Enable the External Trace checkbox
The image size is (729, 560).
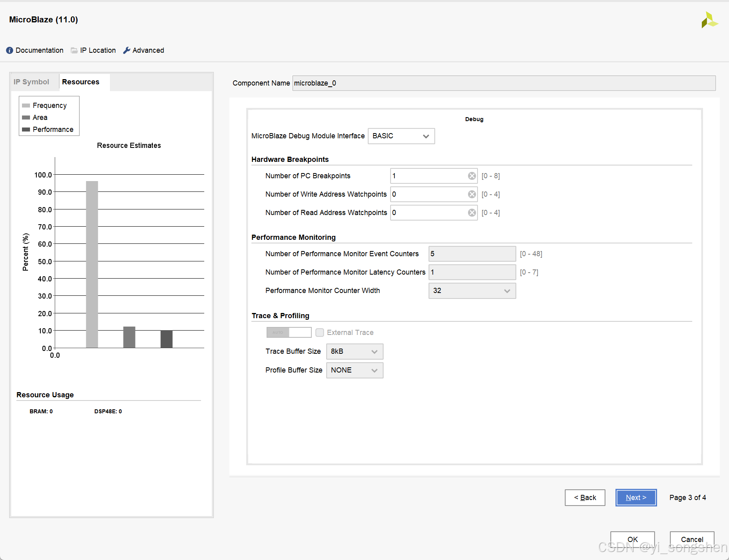[x=320, y=333]
